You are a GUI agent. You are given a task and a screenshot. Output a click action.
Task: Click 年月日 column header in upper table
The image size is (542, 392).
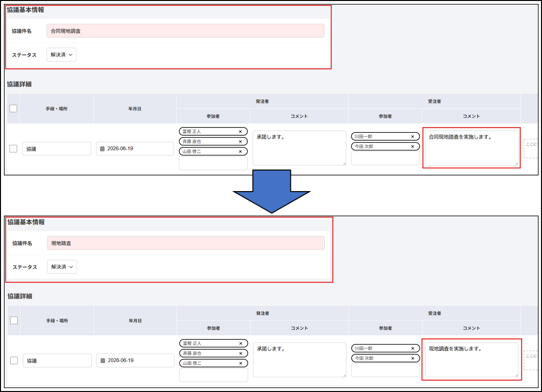(x=135, y=109)
